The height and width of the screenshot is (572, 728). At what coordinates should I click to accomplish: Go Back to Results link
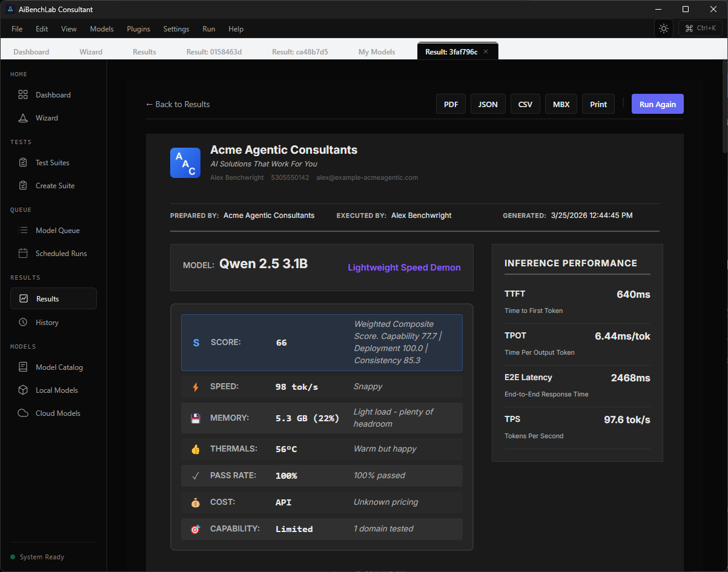[x=178, y=104]
